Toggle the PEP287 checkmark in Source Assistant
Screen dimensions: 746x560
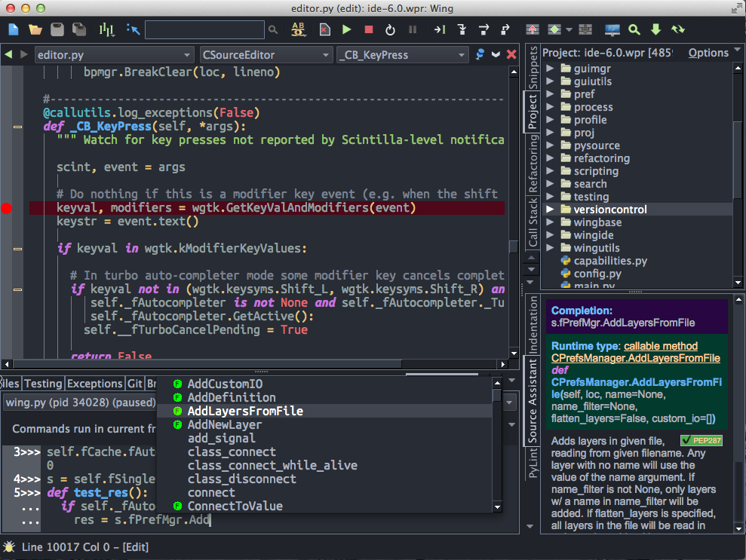click(687, 440)
